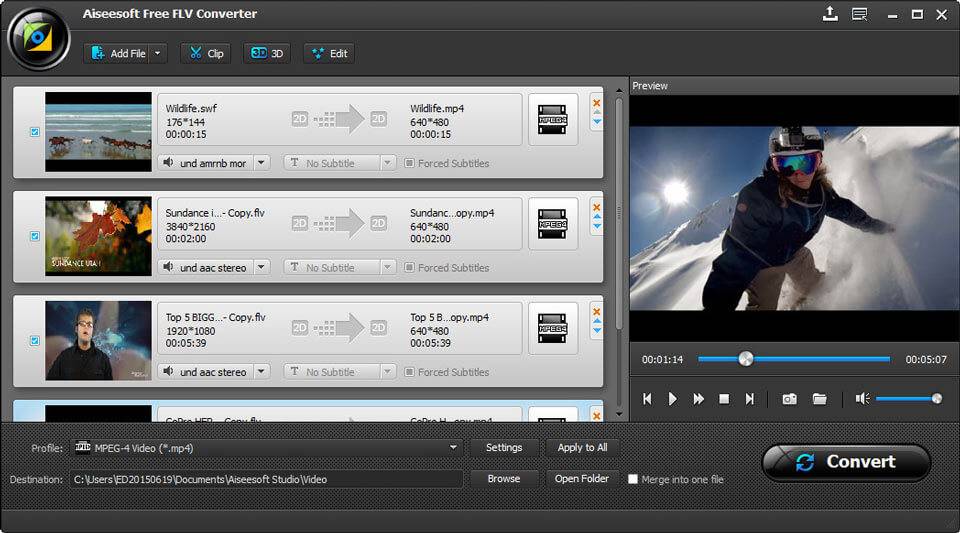The width and height of the screenshot is (960, 533).
Task: Move Top 5 BIGG Copy.flv down with arrow
Action: [596, 332]
